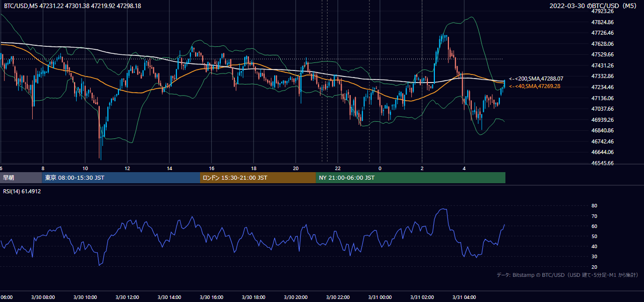Click the RSI axis level 80
The height and width of the screenshot is (302, 644).
pyautogui.click(x=594, y=206)
